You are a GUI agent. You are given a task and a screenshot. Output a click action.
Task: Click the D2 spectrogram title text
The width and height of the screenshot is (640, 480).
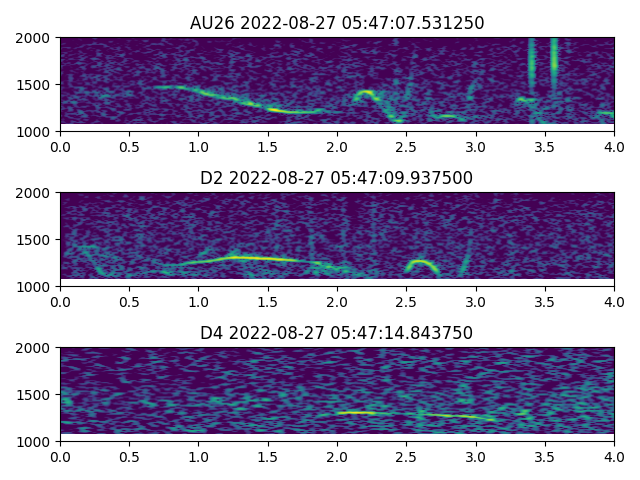[336, 178]
